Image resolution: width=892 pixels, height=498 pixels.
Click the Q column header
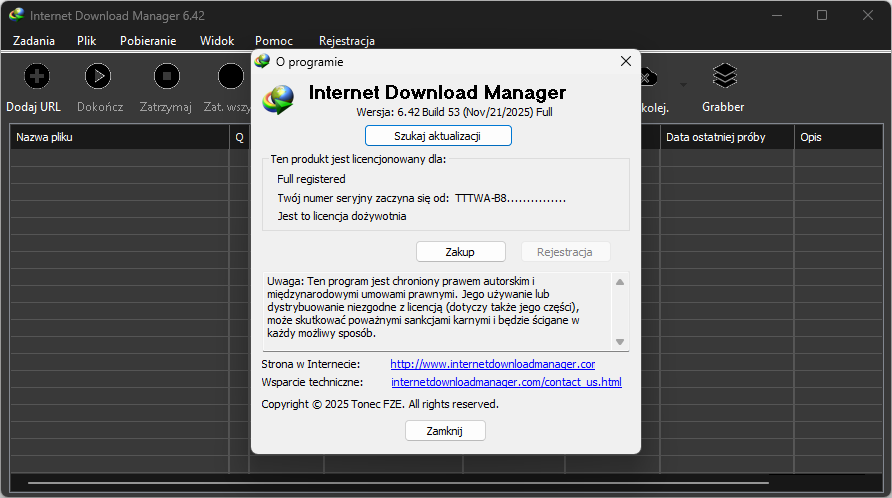tap(239, 137)
